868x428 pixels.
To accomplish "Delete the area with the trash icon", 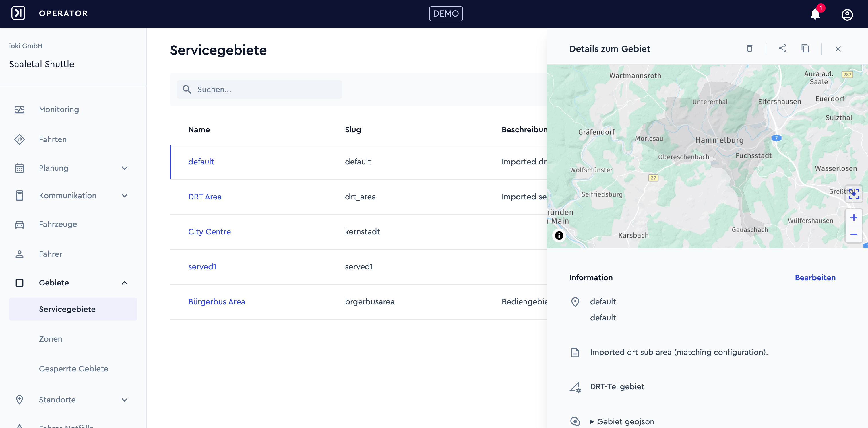I will coord(749,48).
